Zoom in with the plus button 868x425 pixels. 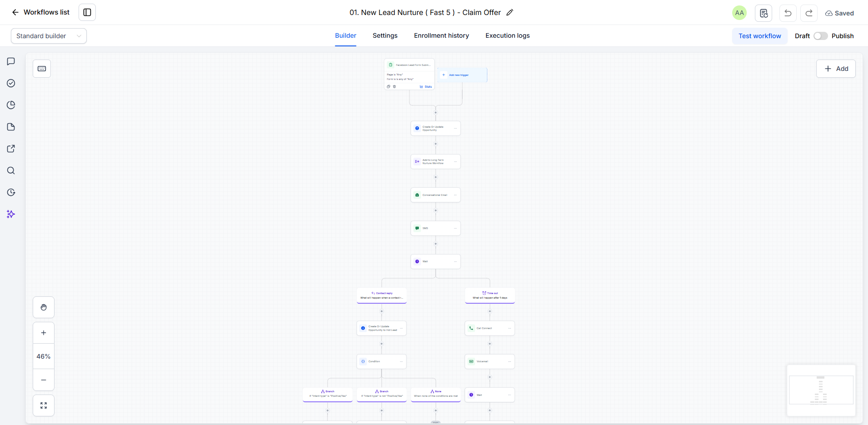pyautogui.click(x=44, y=333)
